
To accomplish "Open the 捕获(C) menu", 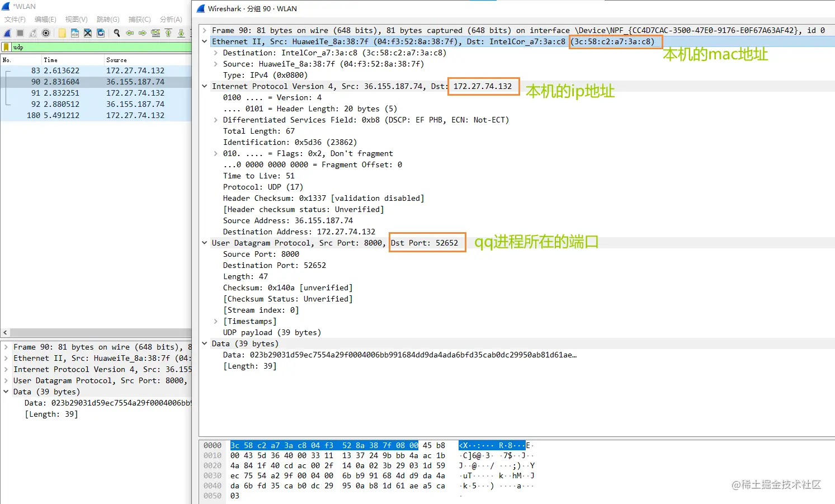I will coord(140,20).
